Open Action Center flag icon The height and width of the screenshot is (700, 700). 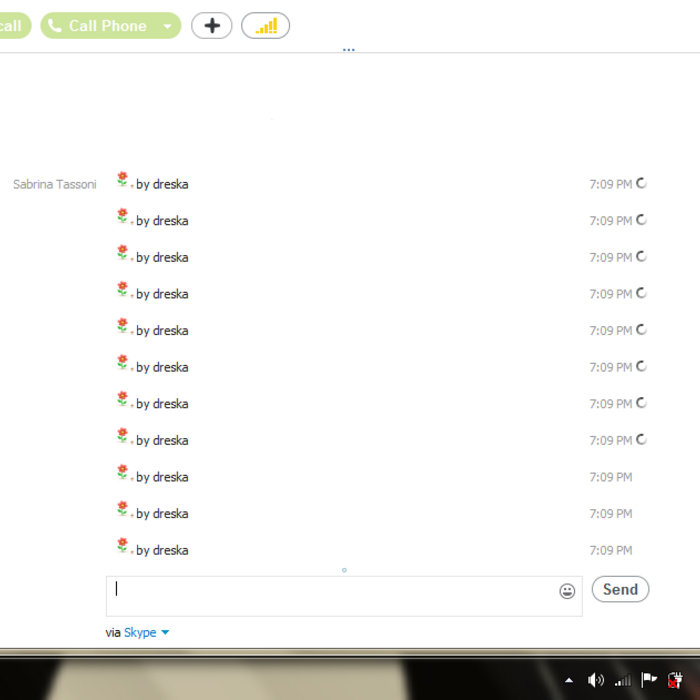(x=648, y=680)
